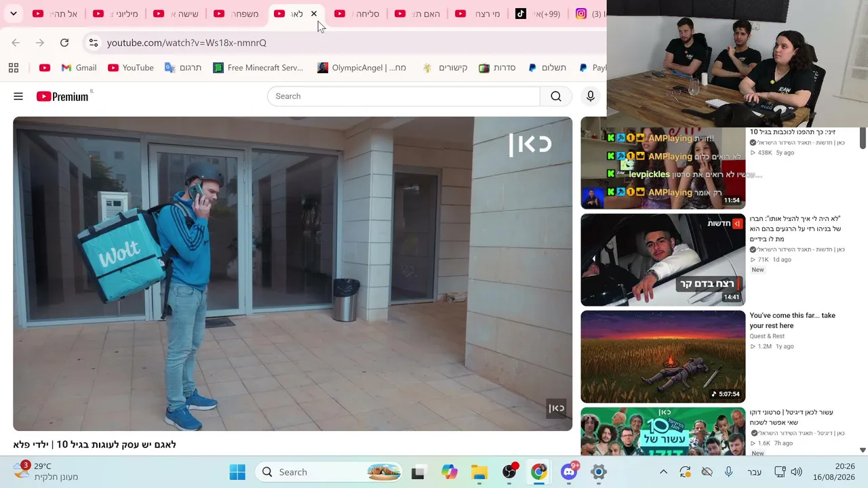
Task: Close the active 'לאג' tab
Action: coord(314,14)
